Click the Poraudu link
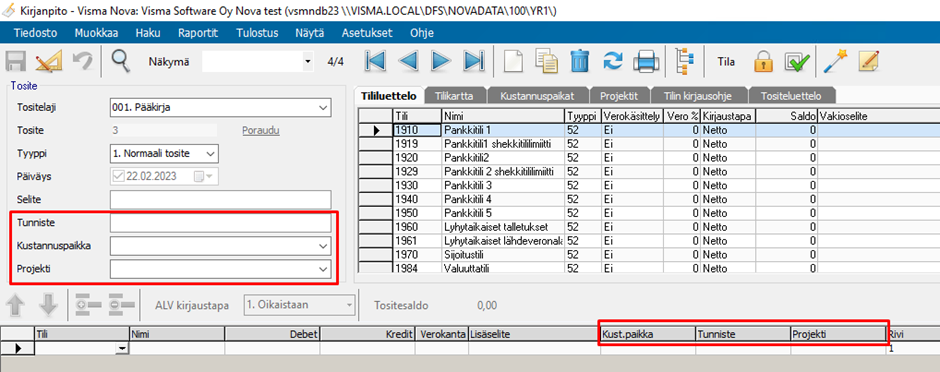The height and width of the screenshot is (372, 940). tap(261, 131)
